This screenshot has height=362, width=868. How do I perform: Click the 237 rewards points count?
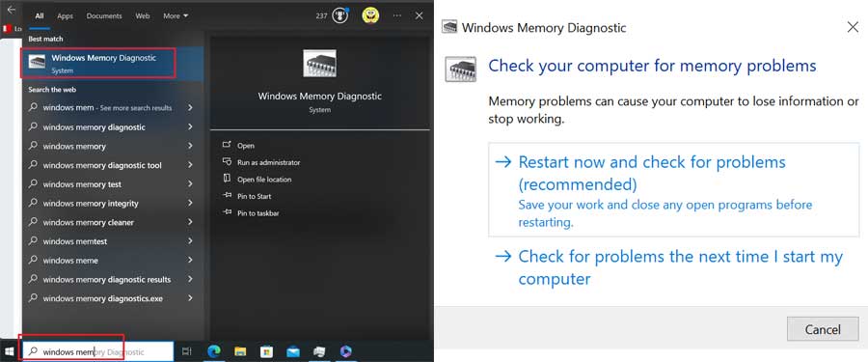(x=321, y=15)
